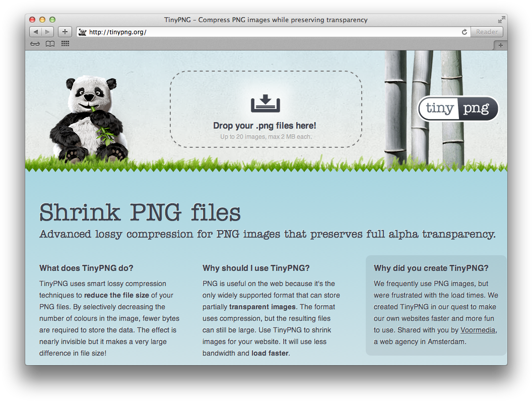Show all bookmarks via the book icon
The image size is (532, 401).
[50, 43]
